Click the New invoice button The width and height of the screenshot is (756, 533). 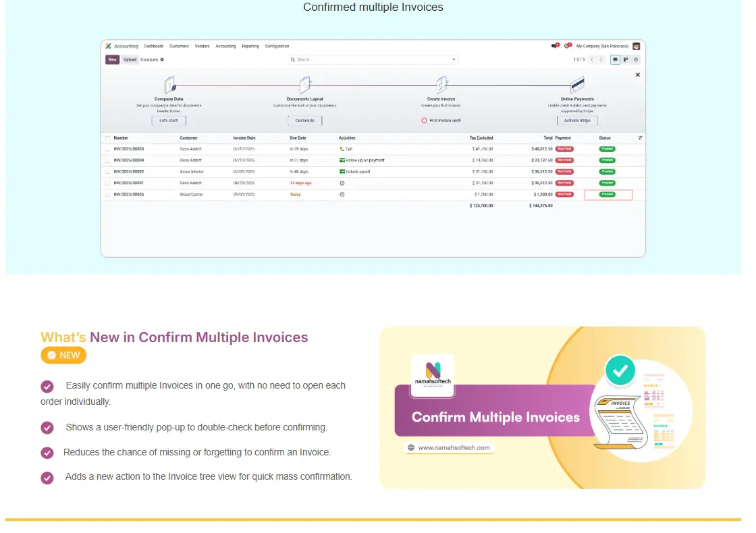[x=112, y=59]
